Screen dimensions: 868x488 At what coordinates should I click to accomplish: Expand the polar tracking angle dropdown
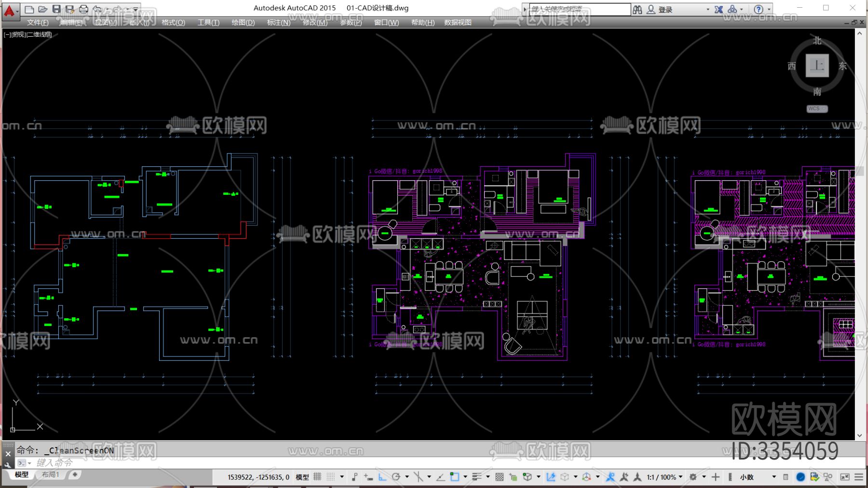407,477
